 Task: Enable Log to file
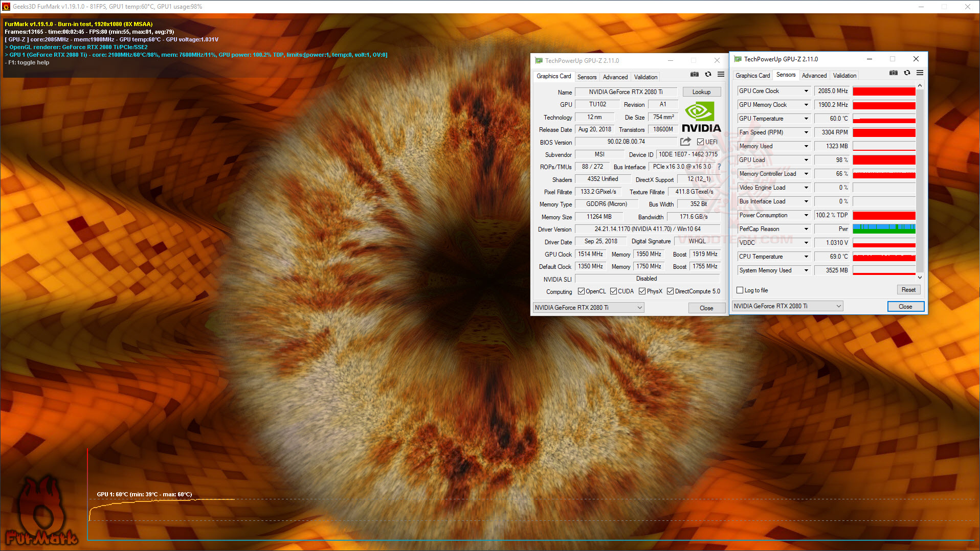740,290
